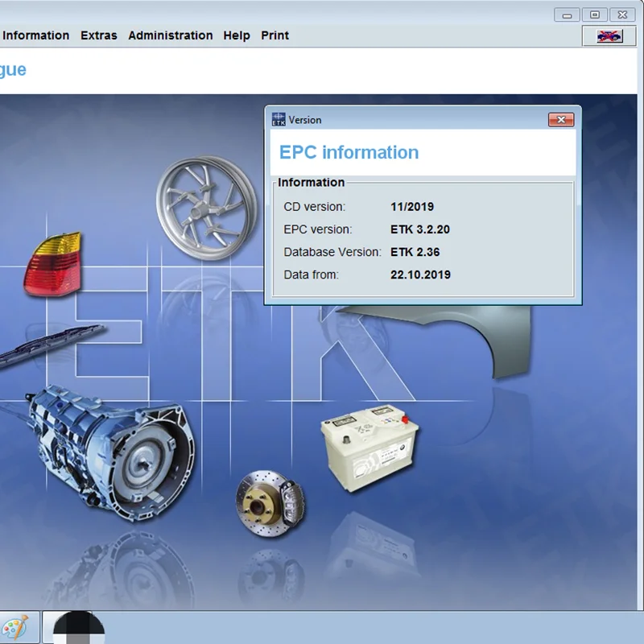Close the Version dialog
The height and width of the screenshot is (644, 644).
[561, 119]
